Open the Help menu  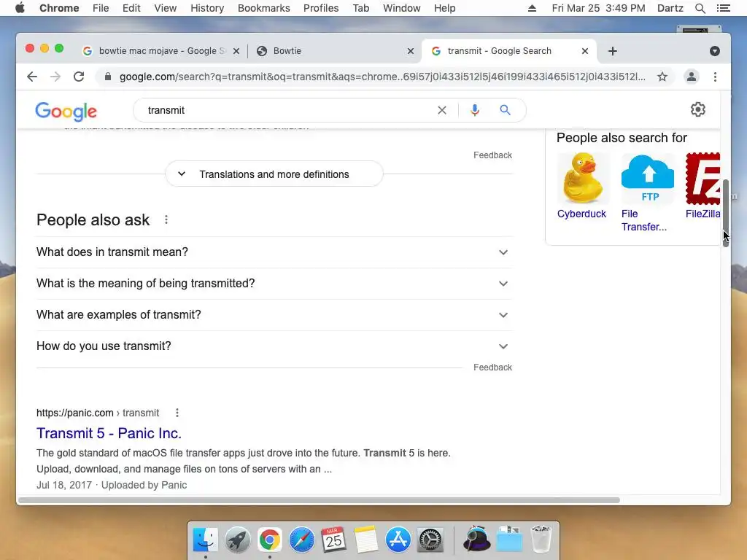[x=444, y=8]
